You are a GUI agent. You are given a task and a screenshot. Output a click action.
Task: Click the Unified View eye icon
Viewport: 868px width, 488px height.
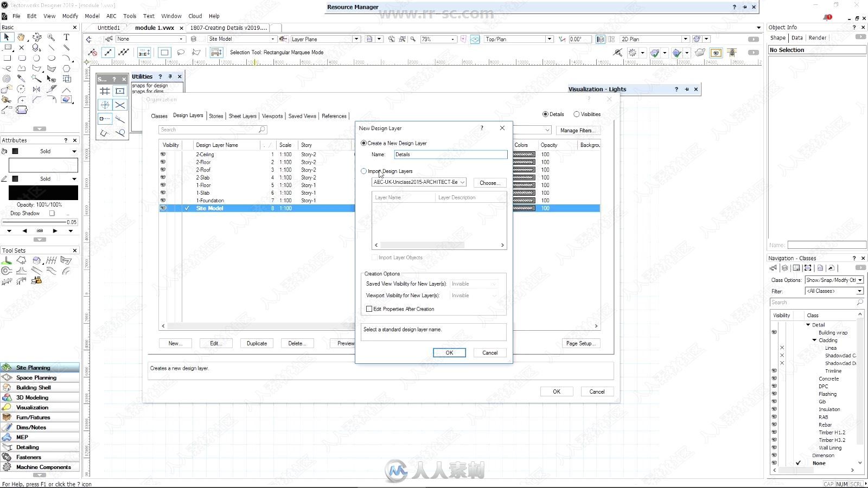pyautogui.click(x=716, y=53)
